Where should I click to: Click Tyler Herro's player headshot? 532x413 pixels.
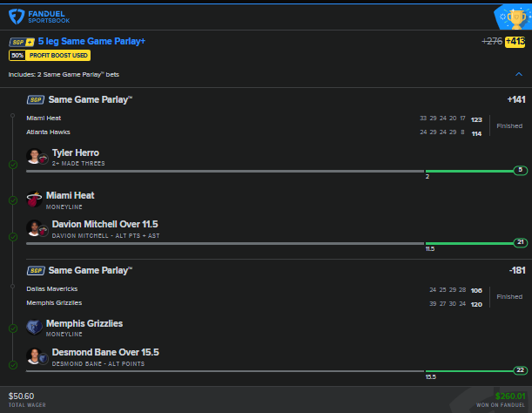[x=34, y=156]
